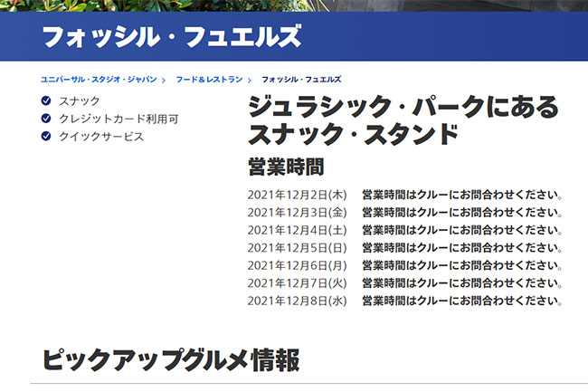Select the date 2021年12月3日(金)
Image resolution: width=588 pixels, height=392 pixels.
[x=297, y=213]
